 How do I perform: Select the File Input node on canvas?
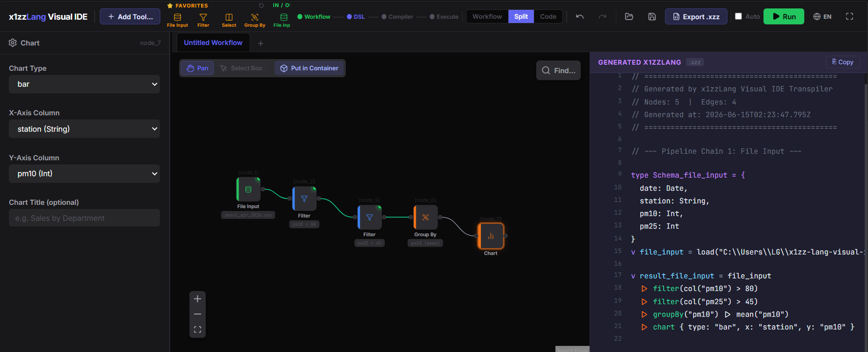coord(248,189)
